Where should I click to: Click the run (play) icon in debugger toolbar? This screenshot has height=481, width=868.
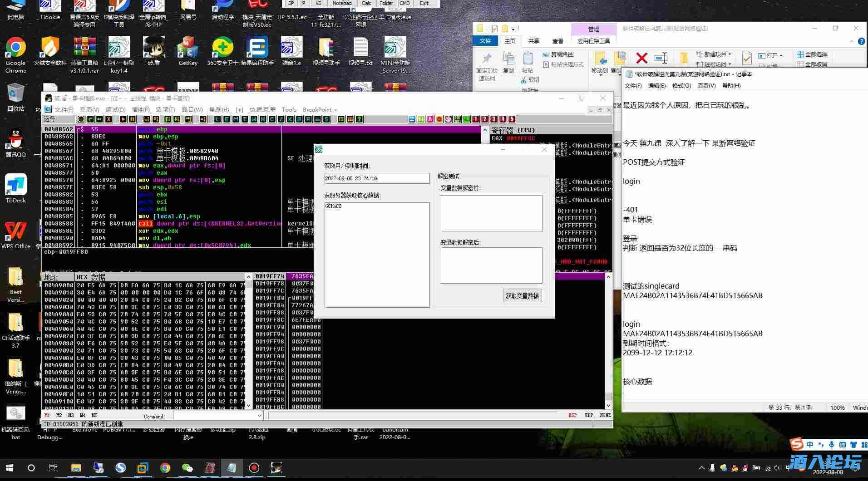coord(123,119)
